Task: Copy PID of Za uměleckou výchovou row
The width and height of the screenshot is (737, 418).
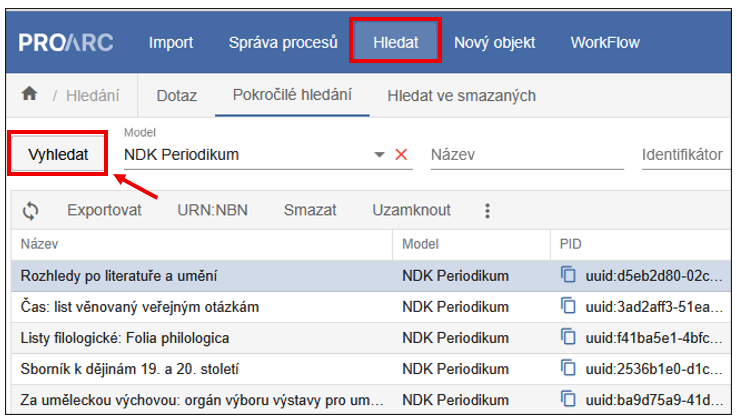Action: (568, 399)
